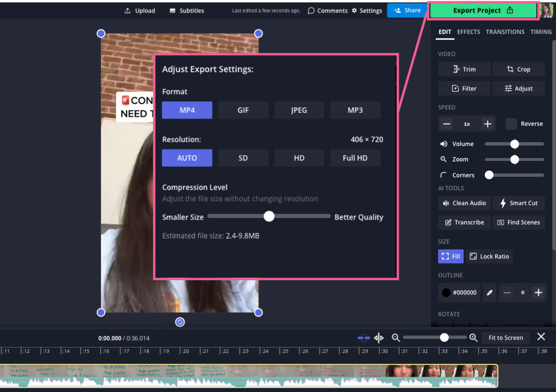Enable the Reverse speed option

pyautogui.click(x=511, y=123)
